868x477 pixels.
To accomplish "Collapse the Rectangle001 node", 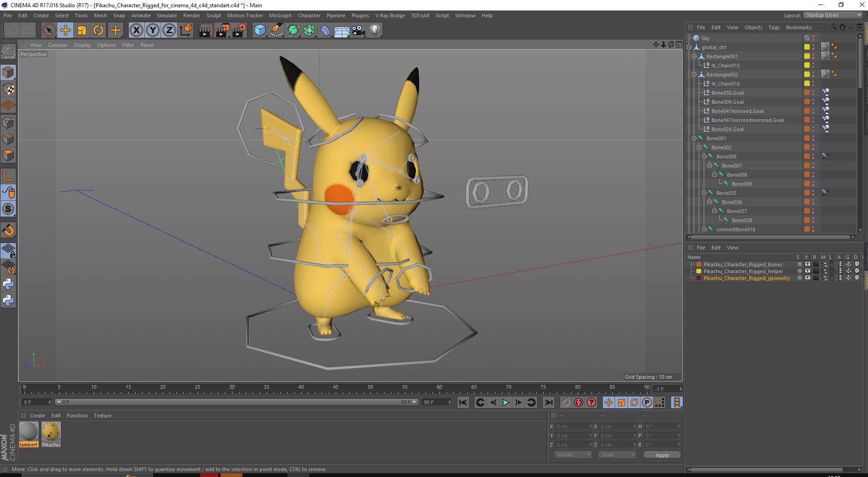I will coord(694,56).
